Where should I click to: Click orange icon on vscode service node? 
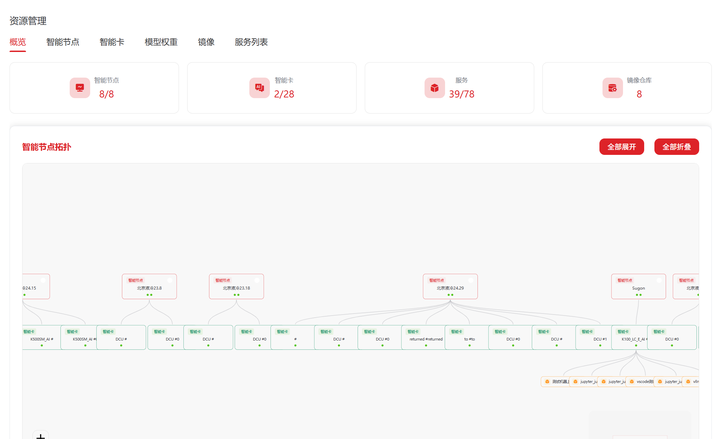[632, 382]
